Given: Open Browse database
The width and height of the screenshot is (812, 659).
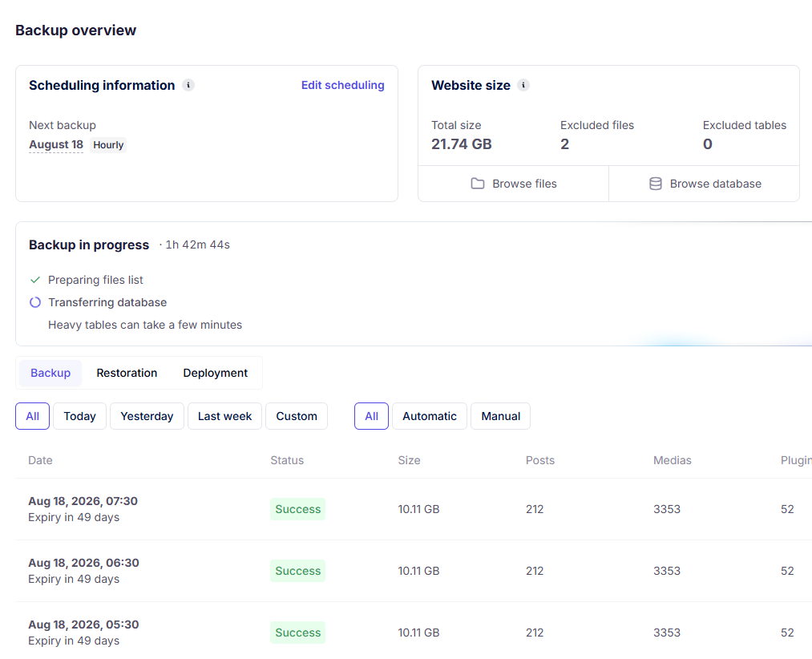Looking at the screenshot, I should pos(705,184).
